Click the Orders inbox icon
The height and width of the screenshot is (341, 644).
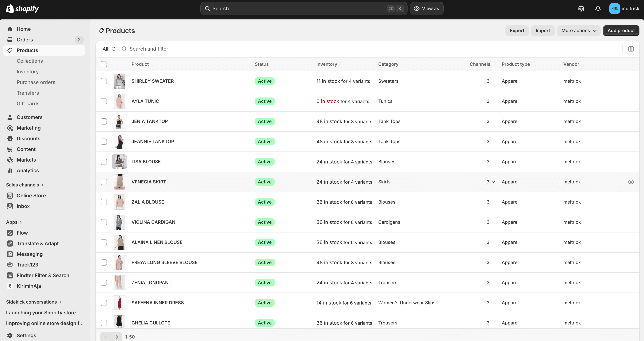point(10,40)
